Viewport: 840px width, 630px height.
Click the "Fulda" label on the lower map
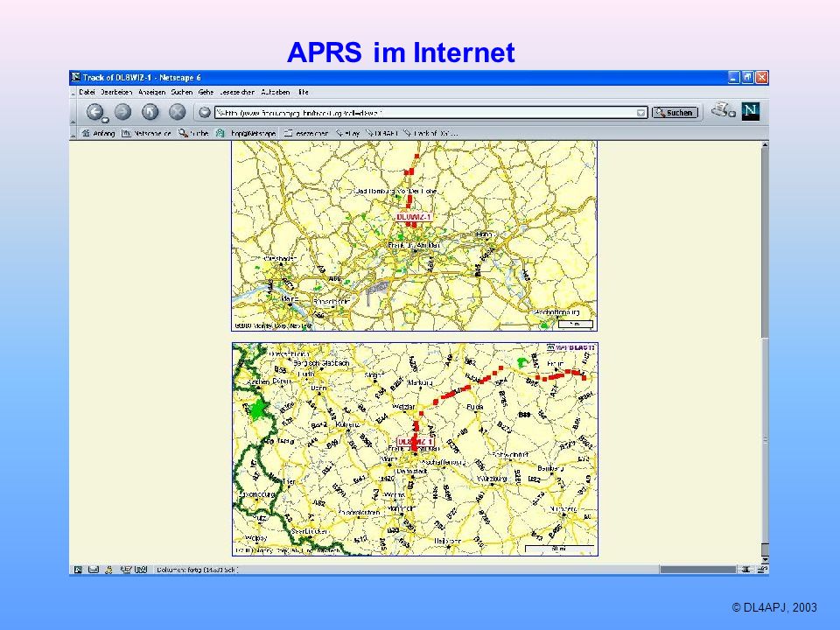(x=475, y=407)
